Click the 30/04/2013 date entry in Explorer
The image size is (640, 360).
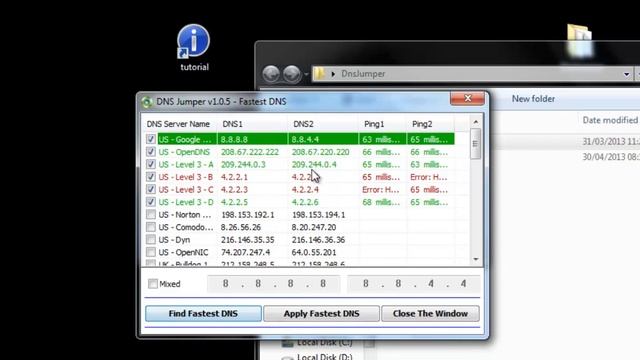[x=611, y=157]
